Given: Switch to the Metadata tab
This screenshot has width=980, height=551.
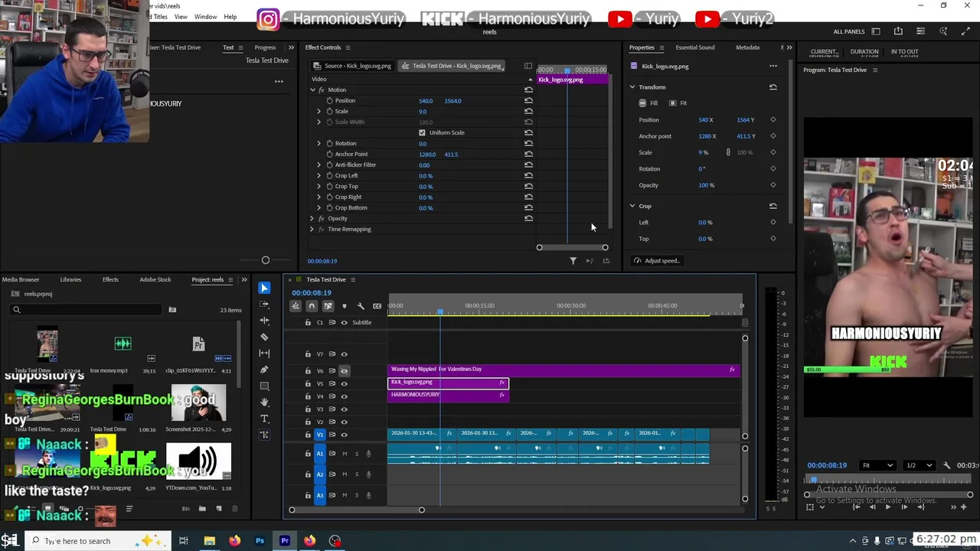Looking at the screenshot, I should (x=747, y=47).
